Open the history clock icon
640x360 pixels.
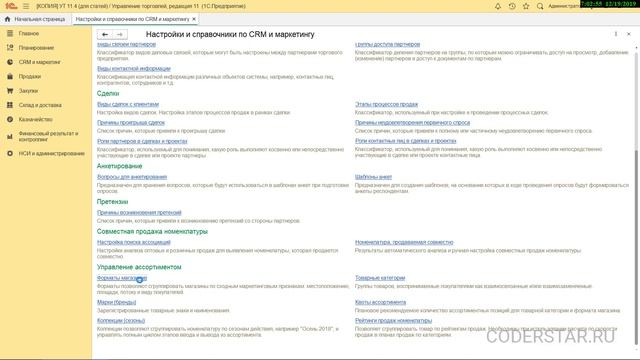[x=512, y=6]
